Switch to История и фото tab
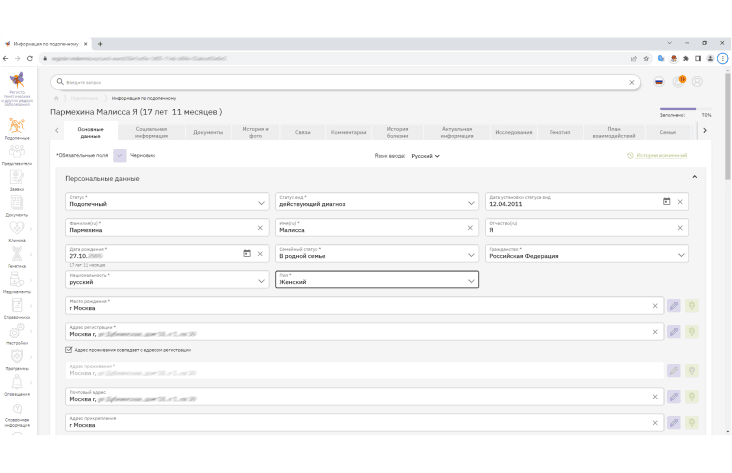 [255, 132]
